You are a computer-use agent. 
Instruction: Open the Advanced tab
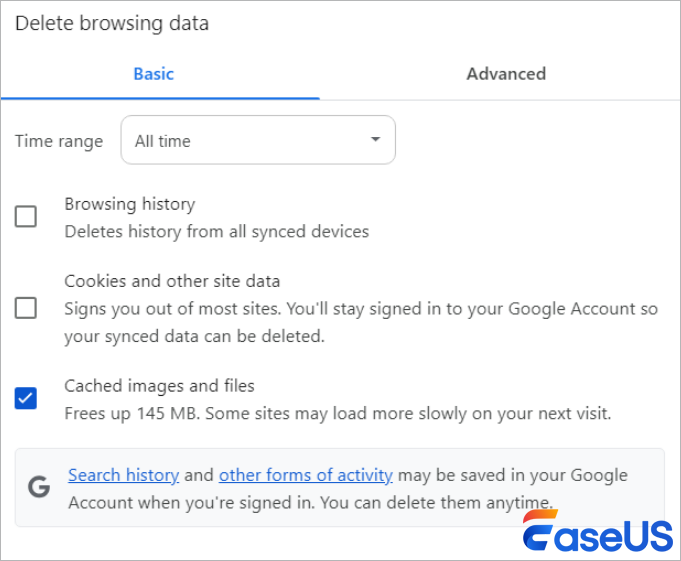pyautogui.click(x=506, y=74)
